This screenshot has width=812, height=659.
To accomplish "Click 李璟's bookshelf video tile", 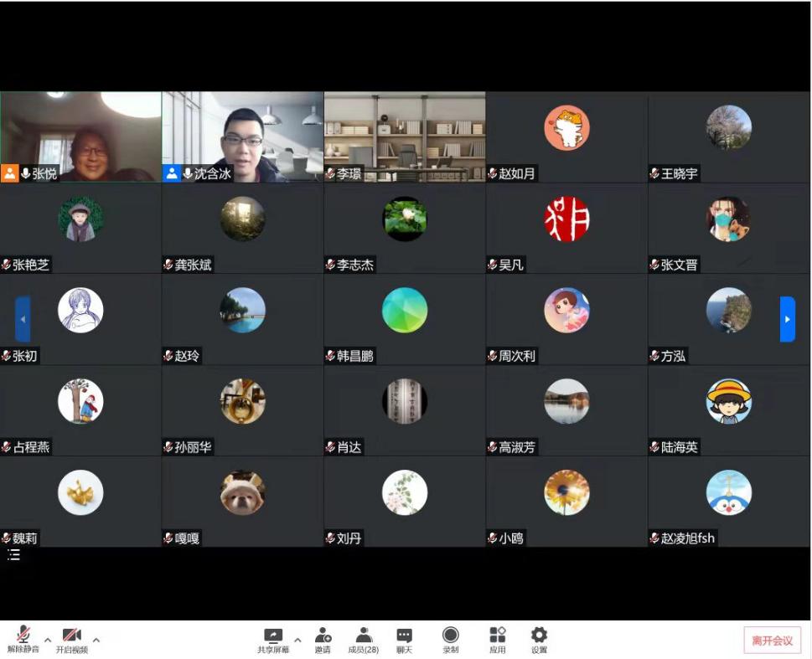I will 405,134.
